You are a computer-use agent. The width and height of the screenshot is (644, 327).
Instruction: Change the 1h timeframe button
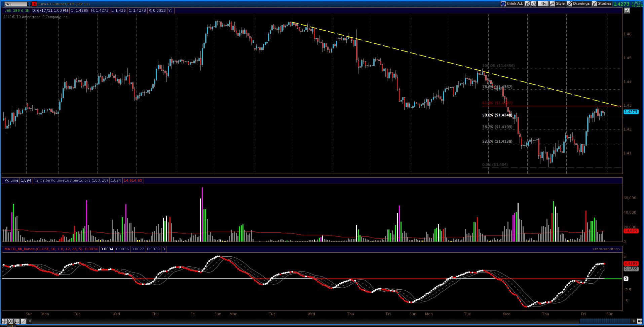pos(543,4)
